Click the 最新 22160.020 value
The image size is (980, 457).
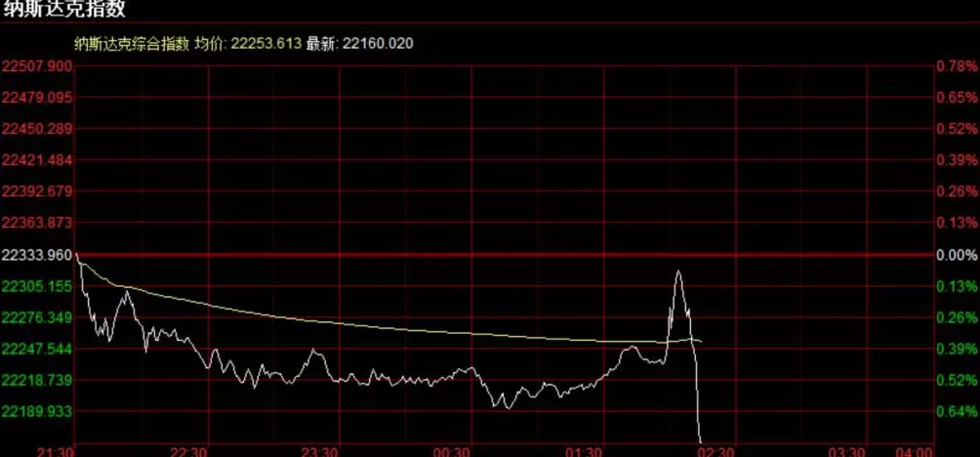pyautogui.click(x=360, y=43)
